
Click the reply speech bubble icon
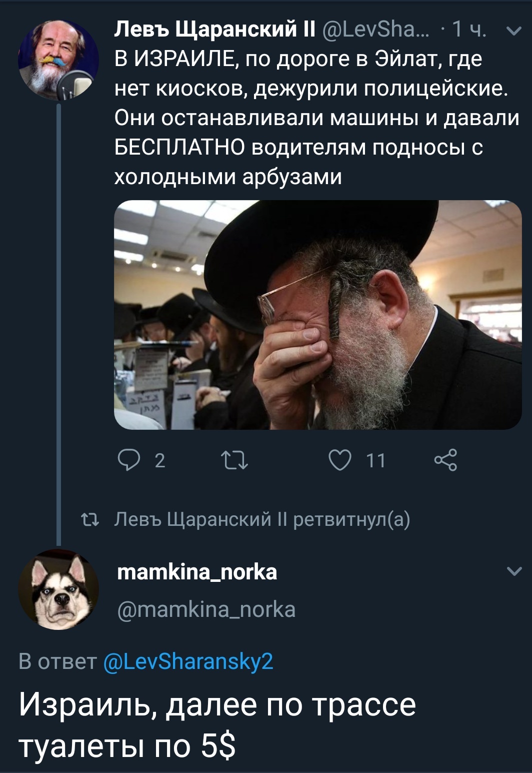point(129,460)
